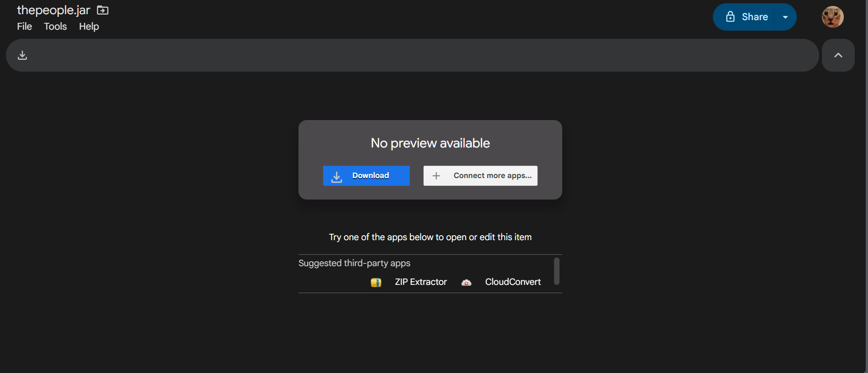Click the thepeople.jar file title
Viewport: 868px width, 373px height.
click(x=53, y=10)
